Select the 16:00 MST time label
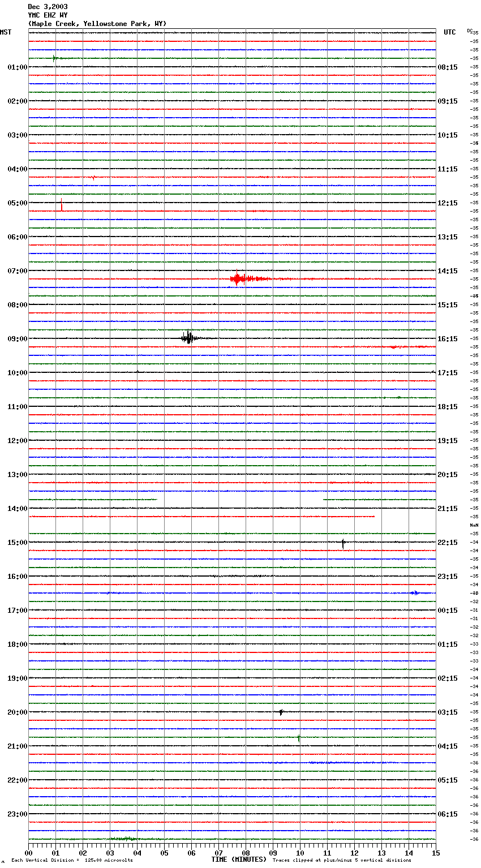The image size is (481, 868). pyautogui.click(x=17, y=577)
